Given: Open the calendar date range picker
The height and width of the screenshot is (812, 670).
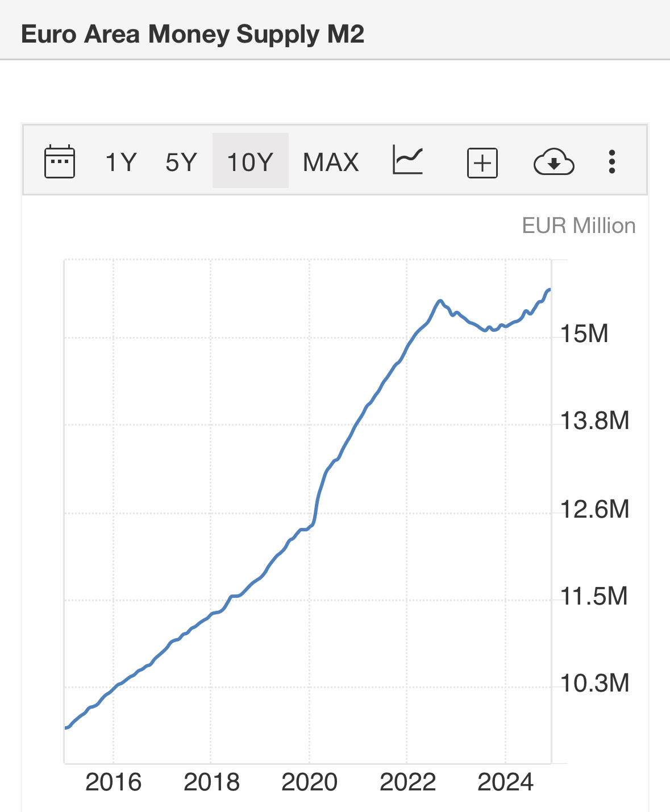Looking at the screenshot, I should pyautogui.click(x=60, y=162).
